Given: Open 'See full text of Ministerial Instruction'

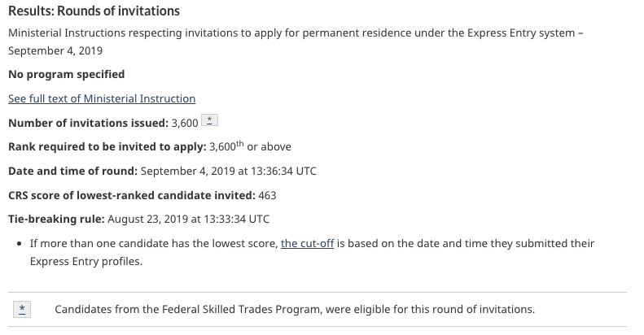Looking at the screenshot, I should point(102,99).
